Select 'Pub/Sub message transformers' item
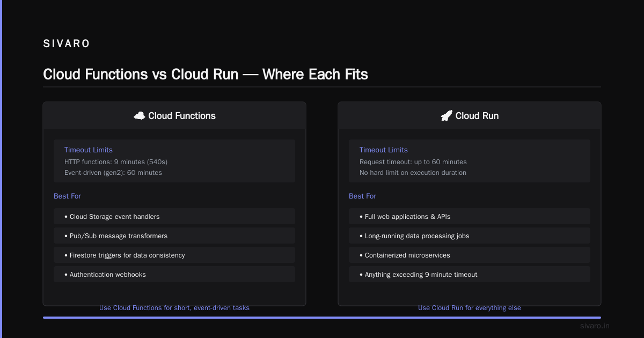 pyautogui.click(x=174, y=236)
